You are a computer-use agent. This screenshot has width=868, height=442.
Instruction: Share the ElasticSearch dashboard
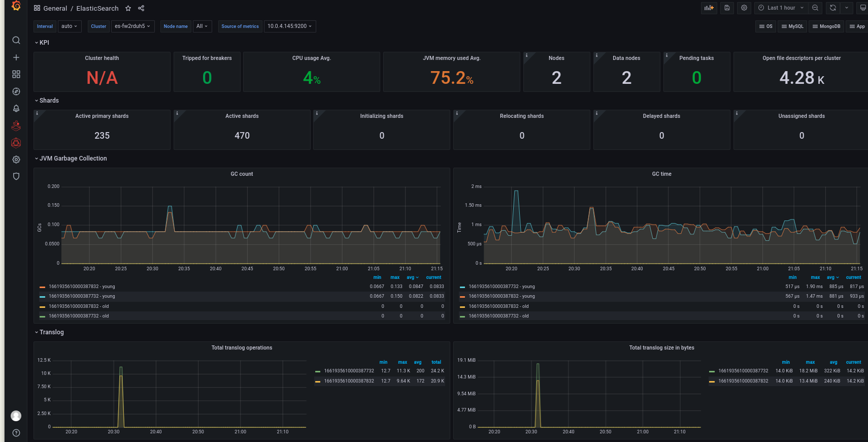[x=141, y=8]
